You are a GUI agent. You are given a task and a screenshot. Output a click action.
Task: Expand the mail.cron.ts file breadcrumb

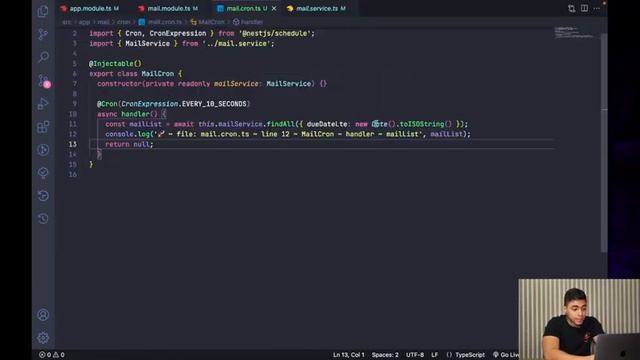[160, 22]
